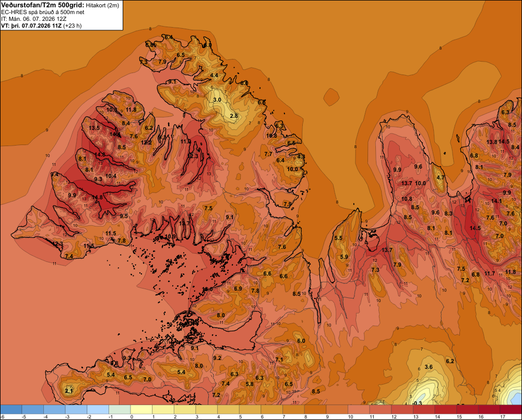
Task: Click the temperature value '2.8' on the map
Action: (234, 116)
